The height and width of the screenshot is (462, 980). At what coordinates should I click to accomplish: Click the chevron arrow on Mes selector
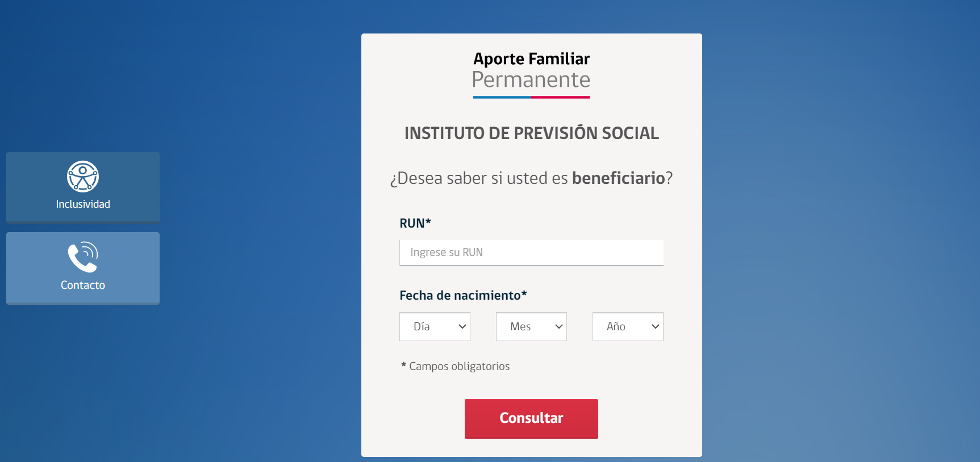(559, 326)
